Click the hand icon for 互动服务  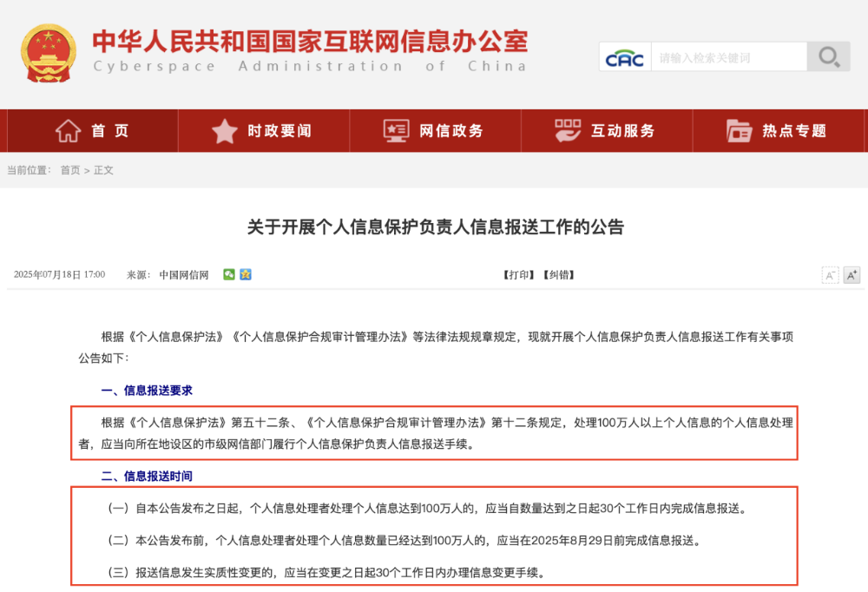[x=568, y=131]
